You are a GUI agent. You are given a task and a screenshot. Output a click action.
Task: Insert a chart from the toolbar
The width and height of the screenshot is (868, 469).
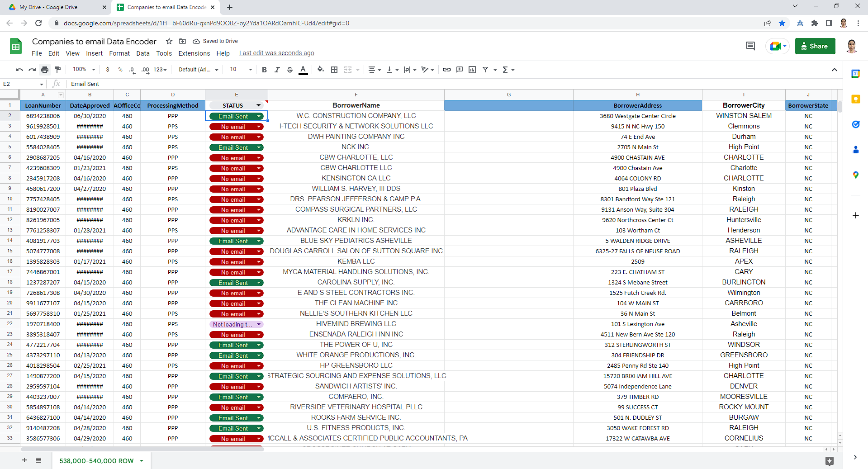(472, 70)
